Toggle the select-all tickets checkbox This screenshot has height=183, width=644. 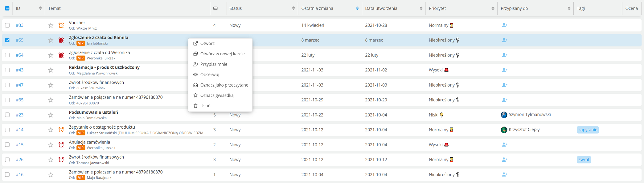point(7,8)
